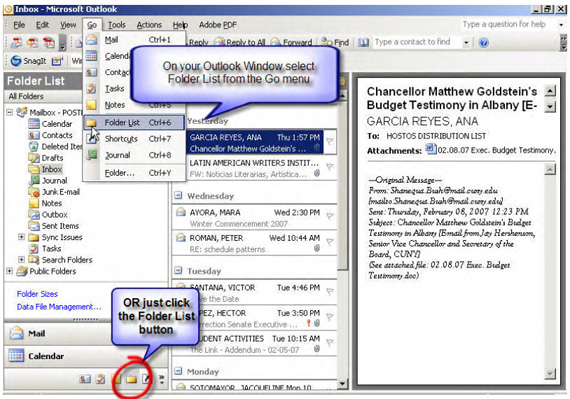Open the Actions menu

coord(149,25)
